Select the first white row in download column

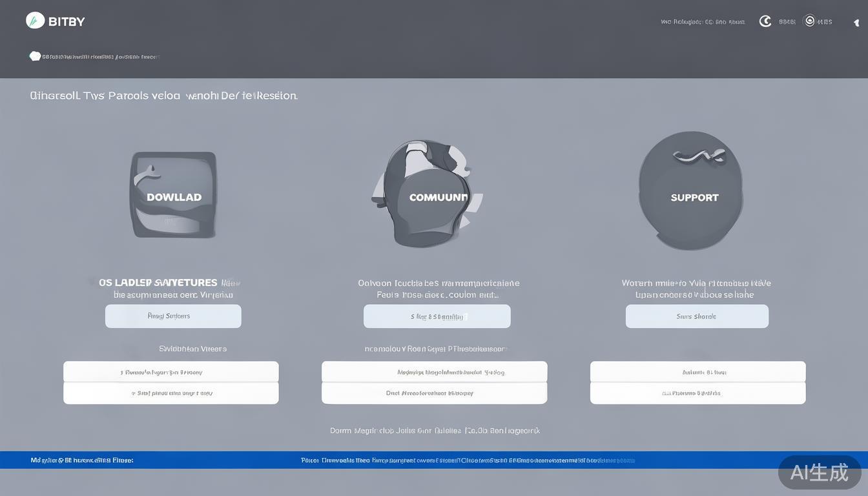170,372
